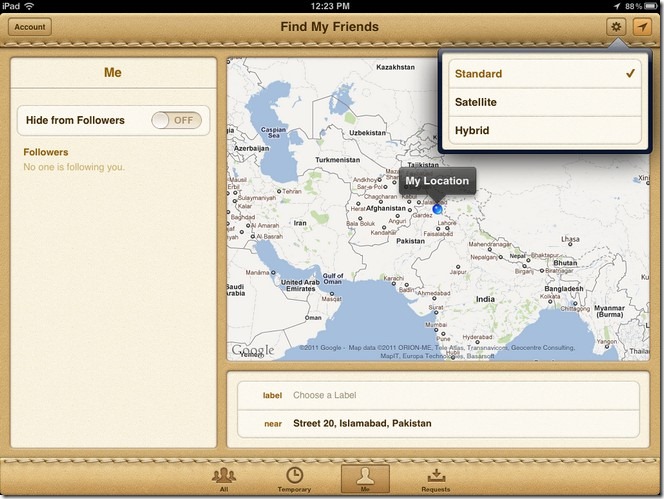Tap the blue location pin on map
The width and height of the screenshot is (664, 499).
437,208
